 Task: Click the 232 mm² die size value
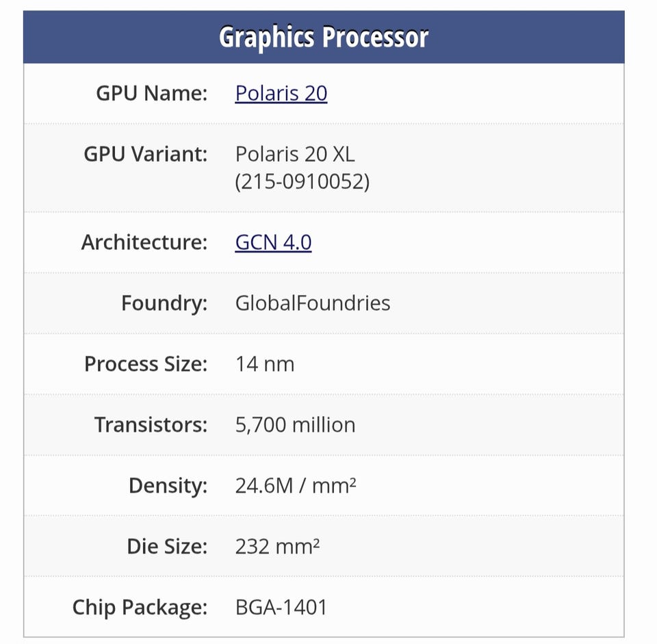[x=277, y=547]
